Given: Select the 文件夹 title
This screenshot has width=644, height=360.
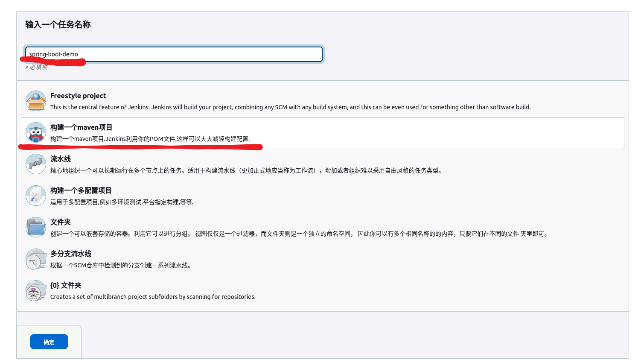Looking at the screenshot, I should coord(61,222).
